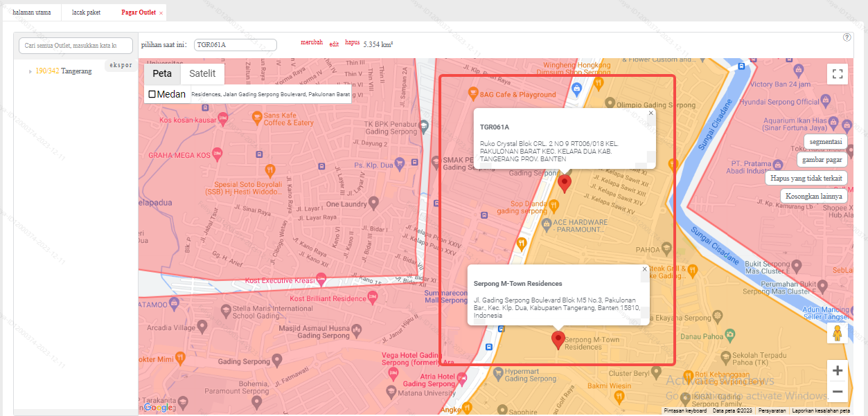The width and height of the screenshot is (868, 416).
Task: Click the Dokter Mimi restaurant pin
Action: [181, 357]
